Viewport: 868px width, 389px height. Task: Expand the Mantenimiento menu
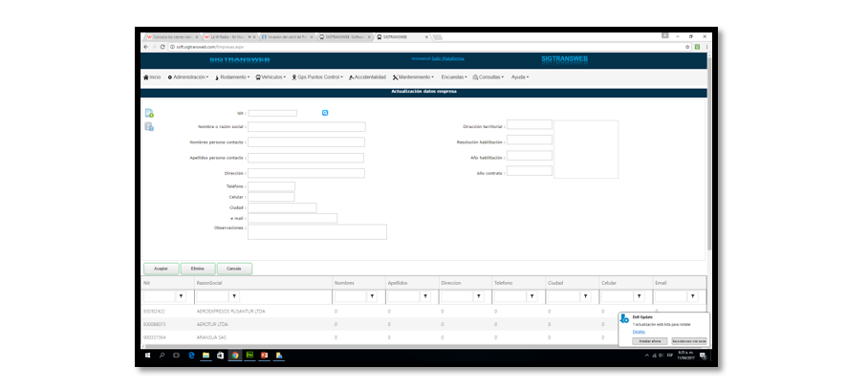(413, 76)
